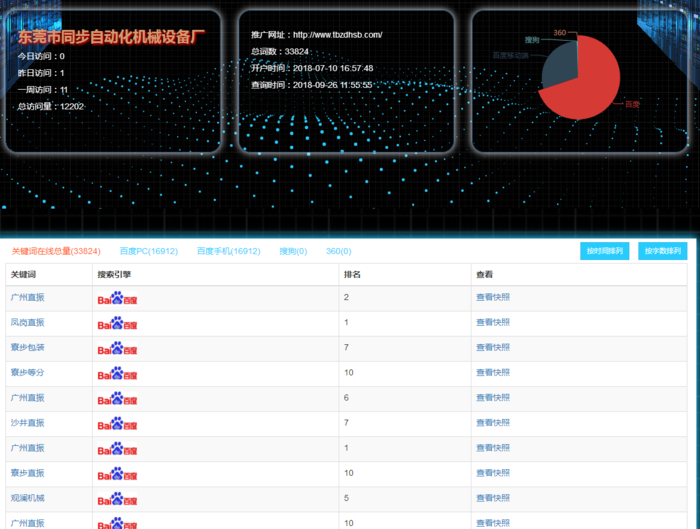
Task: Switch to the 百度PC(16912) tab
Action: (x=149, y=251)
